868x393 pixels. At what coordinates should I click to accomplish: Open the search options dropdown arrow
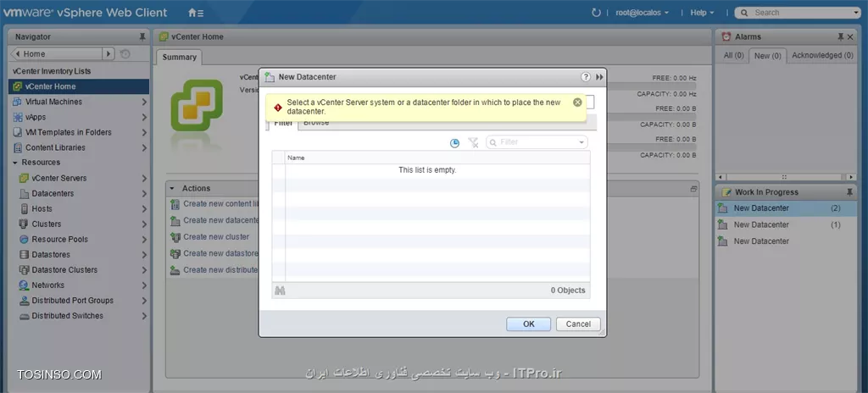click(857, 12)
